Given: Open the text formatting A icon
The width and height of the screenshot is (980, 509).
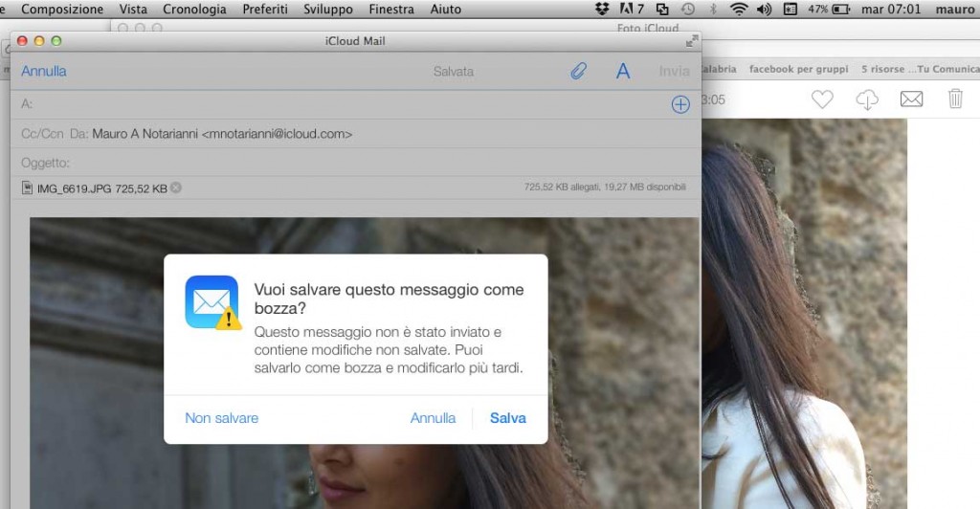Looking at the screenshot, I should (x=622, y=71).
